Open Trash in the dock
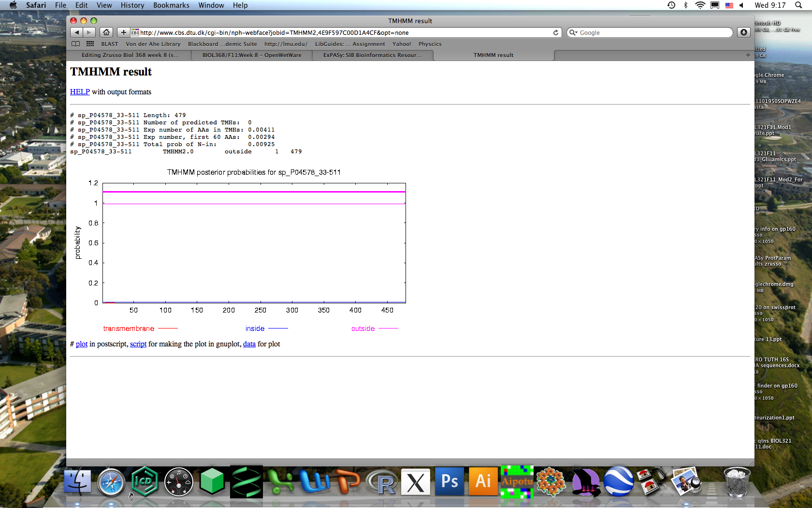This screenshot has width=812, height=508. tap(737, 482)
